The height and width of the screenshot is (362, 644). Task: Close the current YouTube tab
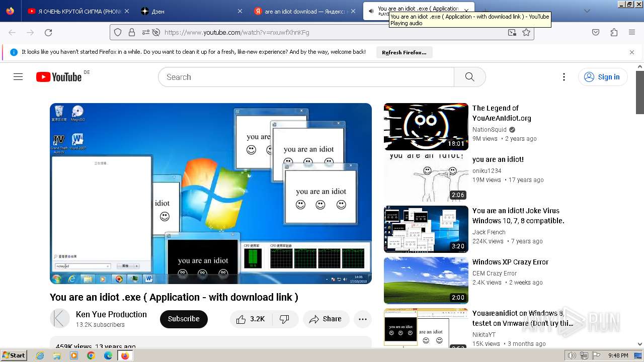pyautogui.click(x=466, y=11)
